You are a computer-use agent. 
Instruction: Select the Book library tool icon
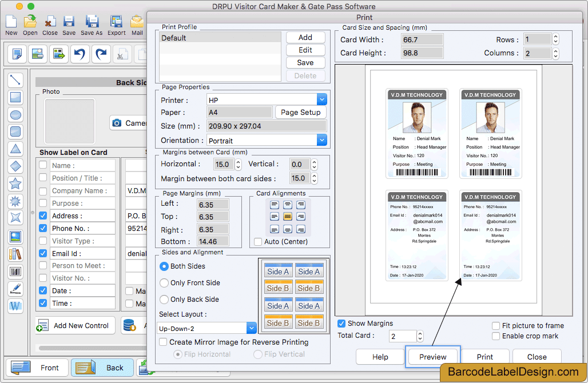point(15,254)
